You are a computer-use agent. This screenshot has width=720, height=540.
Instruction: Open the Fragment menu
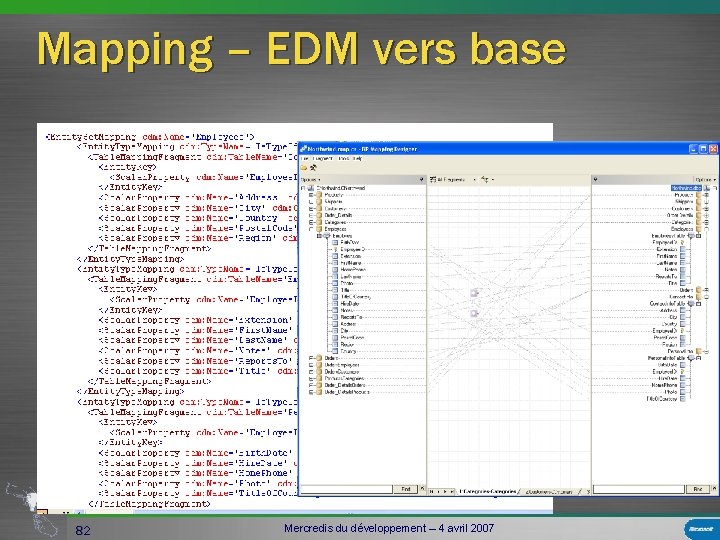pyautogui.click(x=322, y=158)
